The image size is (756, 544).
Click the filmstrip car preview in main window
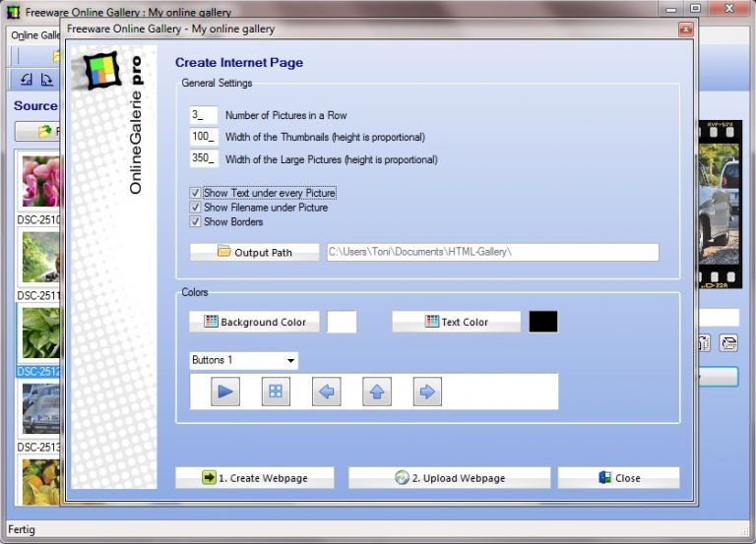tap(720, 204)
